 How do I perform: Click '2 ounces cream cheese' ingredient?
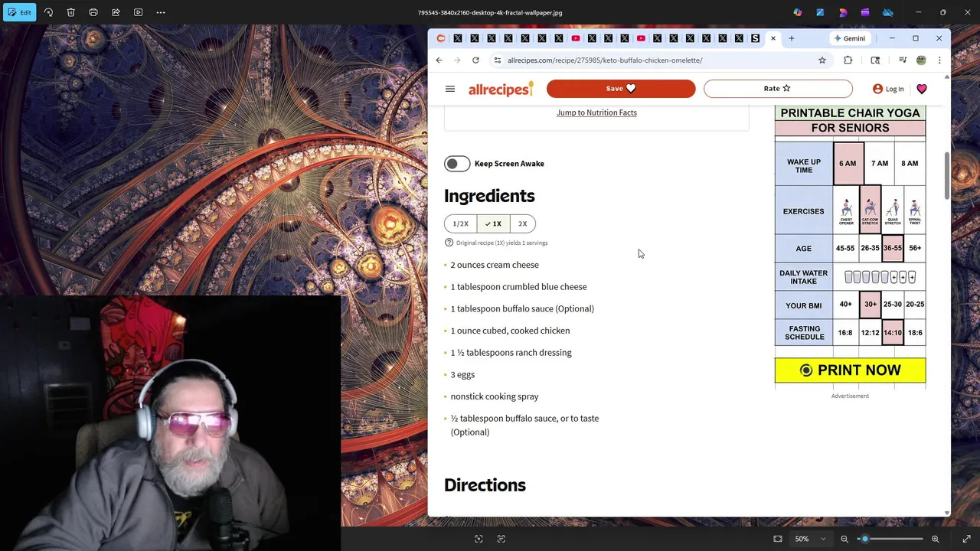tap(495, 265)
